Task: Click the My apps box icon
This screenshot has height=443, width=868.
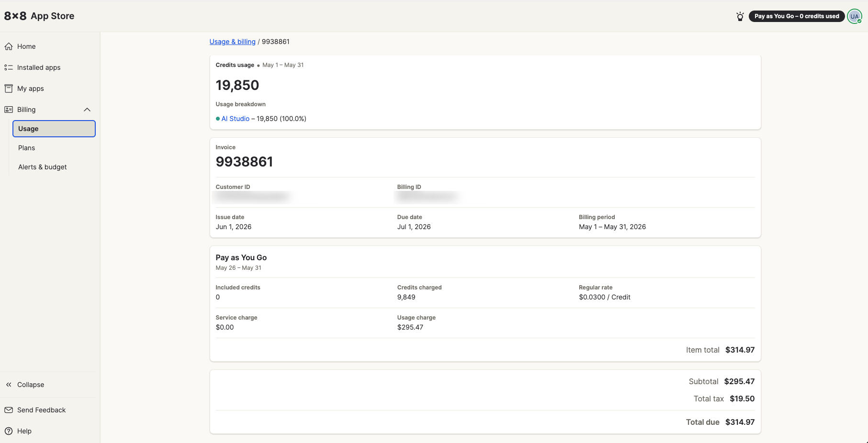Action: coord(9,89)
